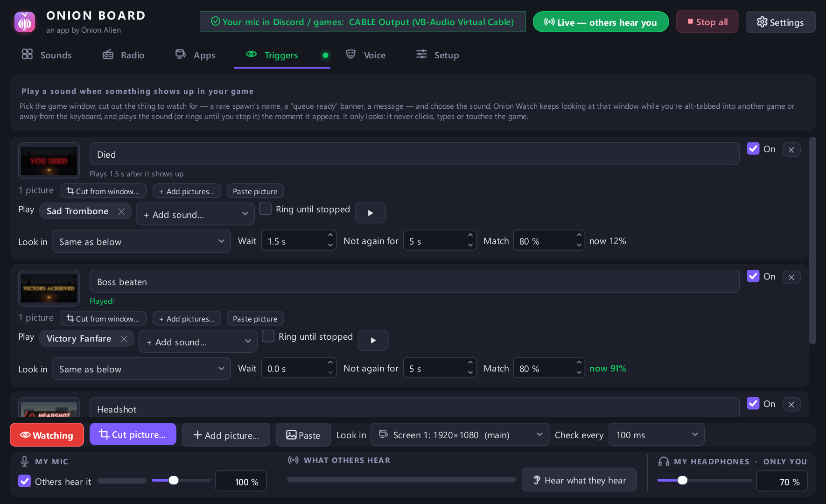Disable the Boss beaten On checkbox
The image size is (826, 504).
pos(753,276)
